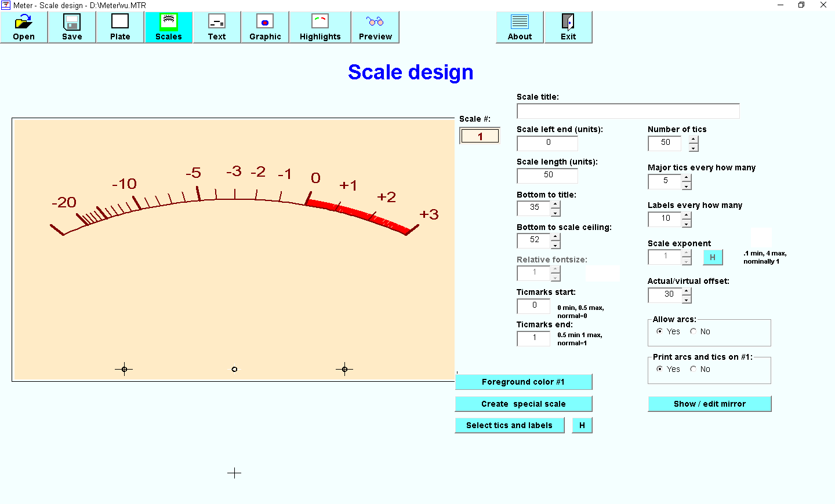Decrease Major tics every how many

(x=687, y=187)
